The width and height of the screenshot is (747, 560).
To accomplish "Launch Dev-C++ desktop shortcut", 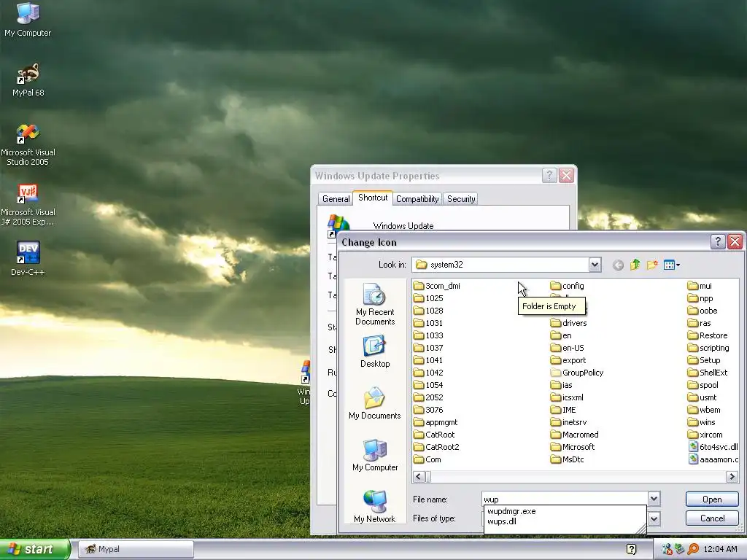I will click(28, 259).
